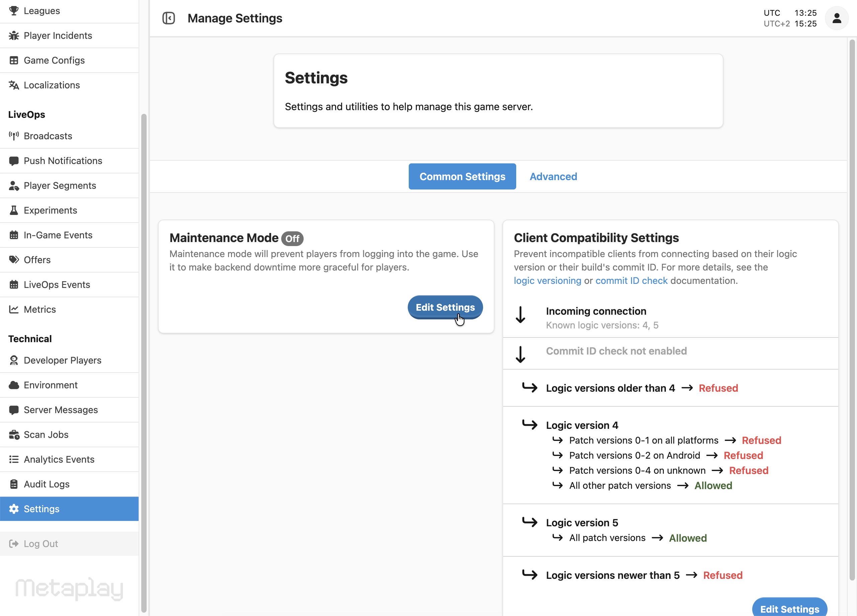Open the Push Notifications panel
Image resolution: width=857 pixels, height=616 pixels.
click(x=63, y=161)
